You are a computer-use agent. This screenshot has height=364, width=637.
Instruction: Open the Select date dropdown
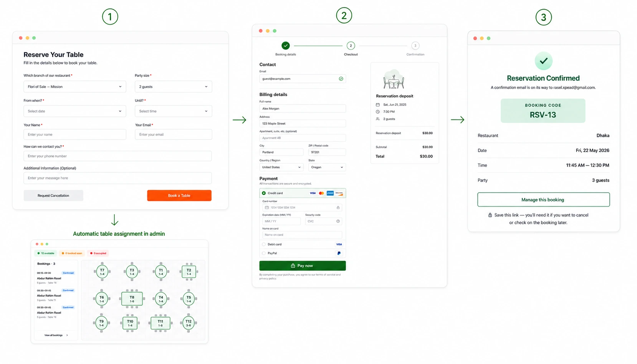coord(74,111)
